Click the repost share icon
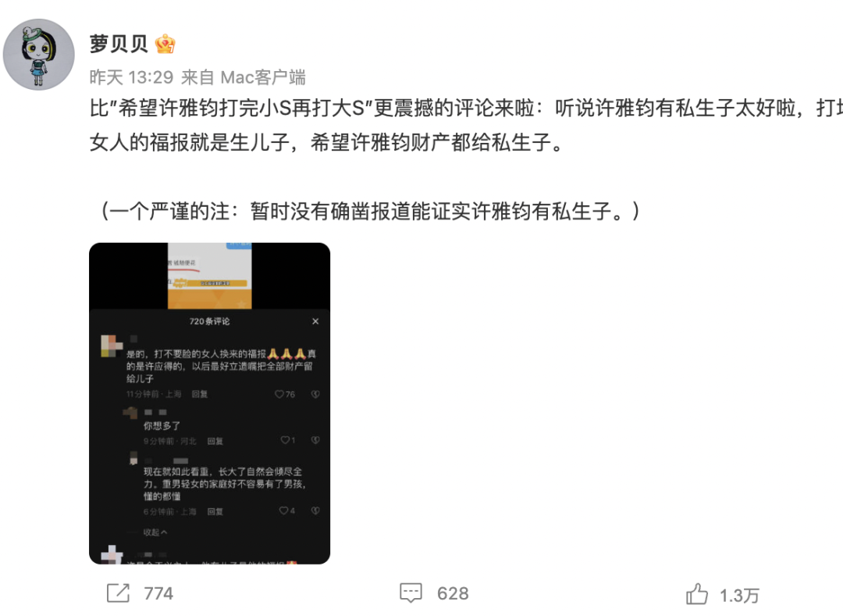843x616 pixels. 119,593
